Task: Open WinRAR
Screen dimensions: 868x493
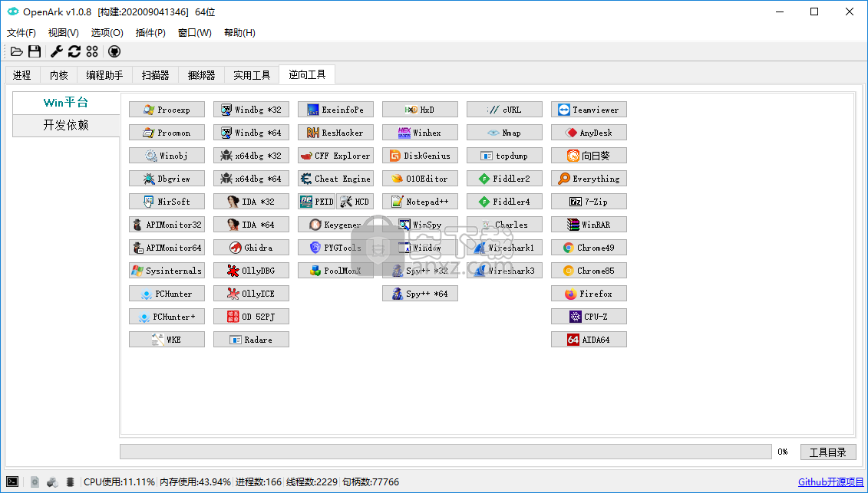Action: [589, 225]
